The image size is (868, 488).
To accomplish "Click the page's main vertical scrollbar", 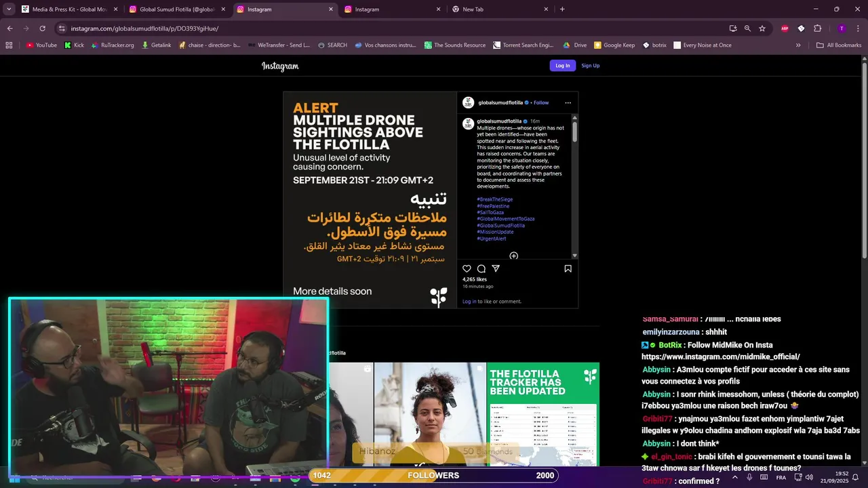I will 865,159.
